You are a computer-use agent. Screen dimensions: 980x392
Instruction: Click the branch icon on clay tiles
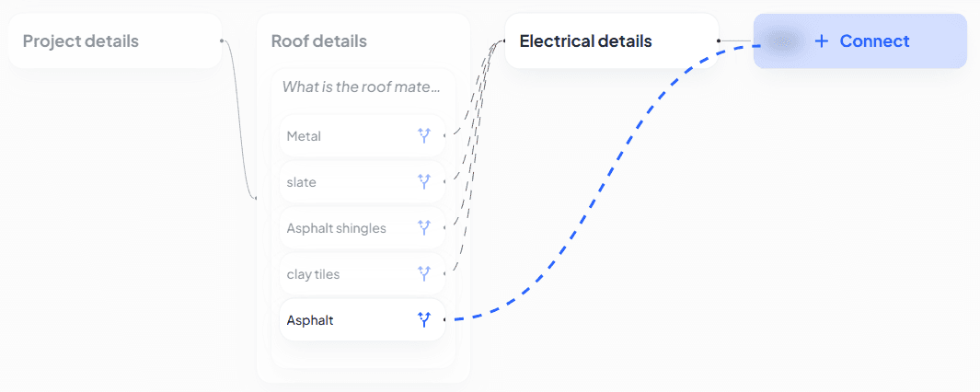(424, 274)
